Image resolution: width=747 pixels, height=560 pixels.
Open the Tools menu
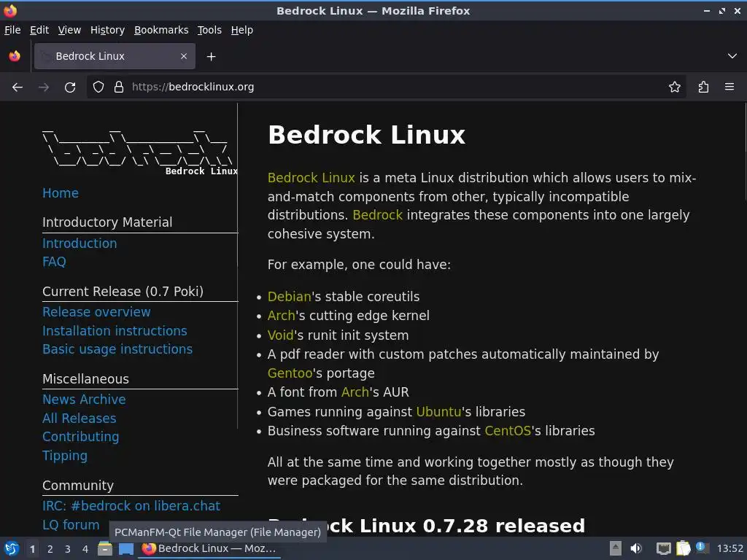point(209,30)
